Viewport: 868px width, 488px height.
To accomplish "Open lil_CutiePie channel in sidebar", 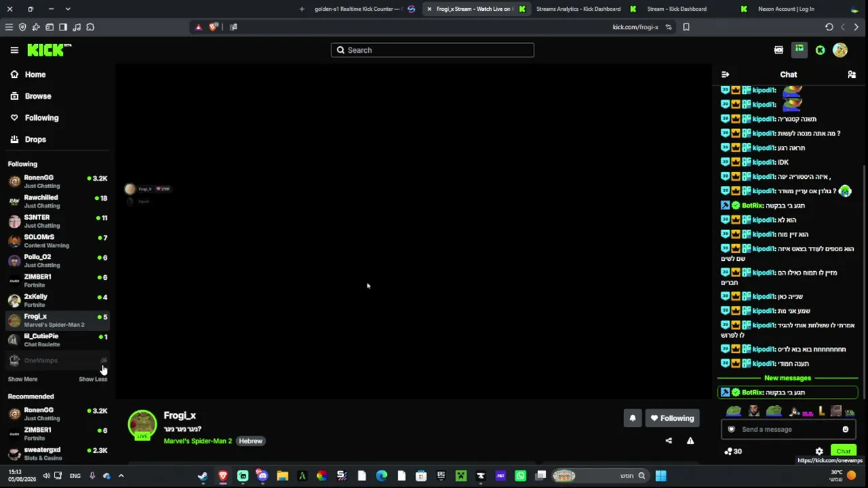I will [x=58, y=340].
